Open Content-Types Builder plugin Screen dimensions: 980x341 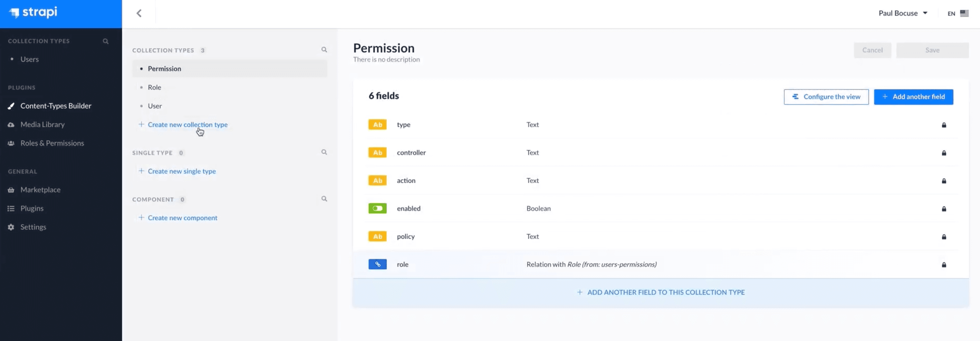pos(56,106)
